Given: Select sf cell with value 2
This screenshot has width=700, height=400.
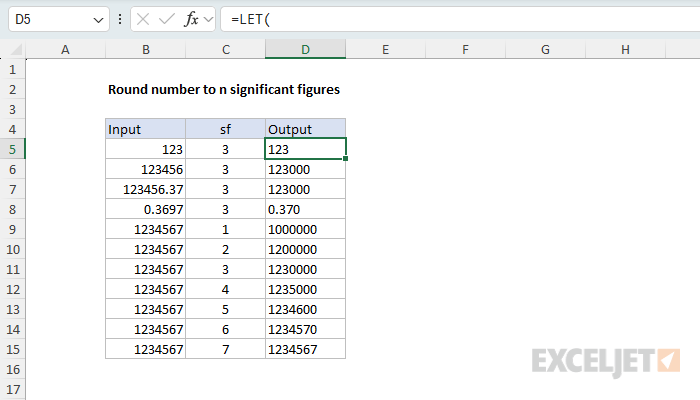Looking at the screenshot, I should coord(225,249).
